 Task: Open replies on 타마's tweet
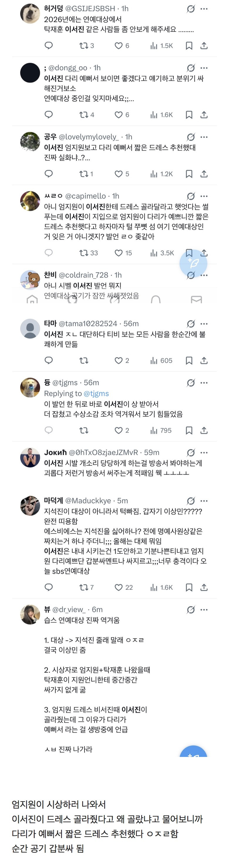(49, 361)
